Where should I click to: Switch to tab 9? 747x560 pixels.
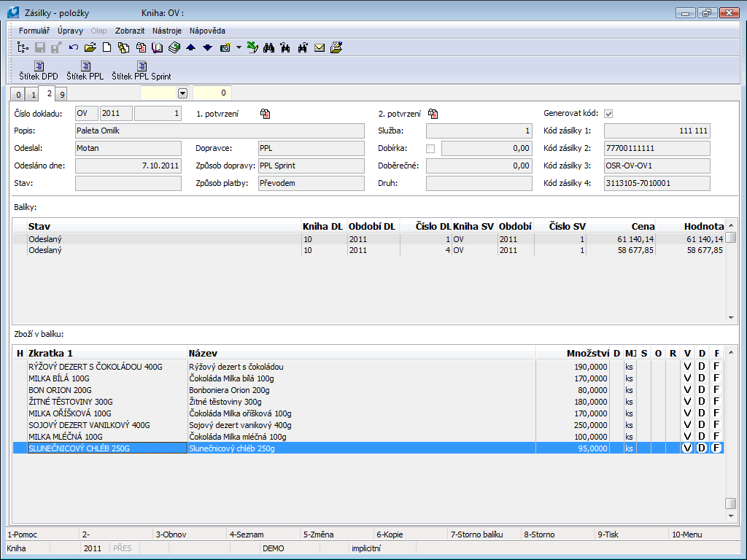pyautogui.click(x=62, y=94)
